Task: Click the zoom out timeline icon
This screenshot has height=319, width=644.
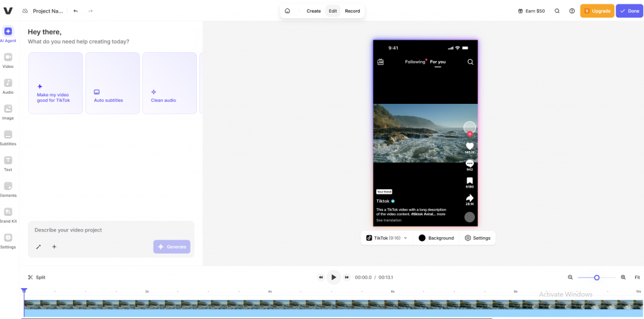Action: (x=570, y=277)
